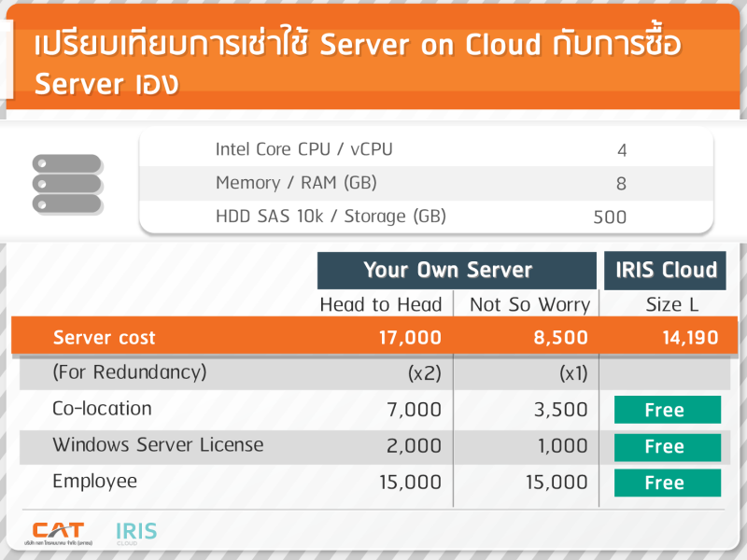
Task: Click the "Intel Core CPU / vCPU" label
Action: click(304, 149)
